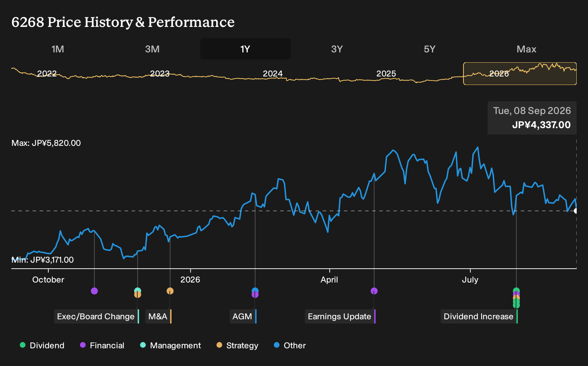
Task: Open the Dividend Increase event label
Action: (x=479, y=316)
